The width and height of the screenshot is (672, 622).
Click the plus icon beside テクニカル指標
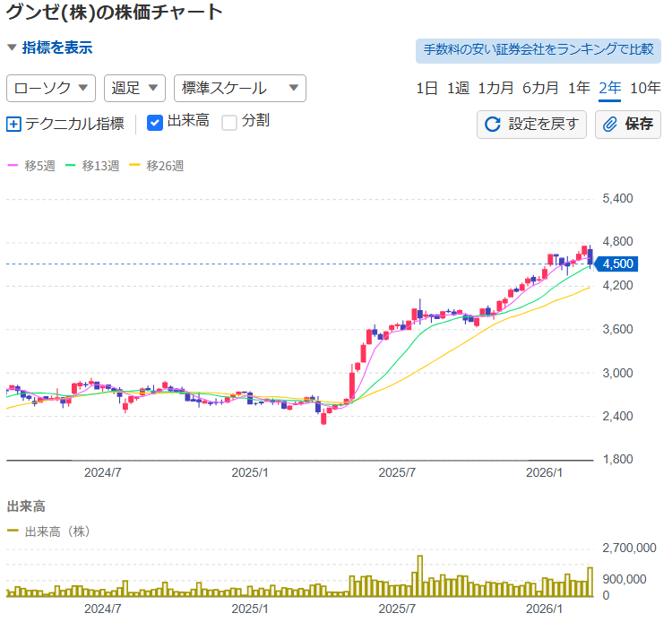pyautogui.click(x=13, y=125)
